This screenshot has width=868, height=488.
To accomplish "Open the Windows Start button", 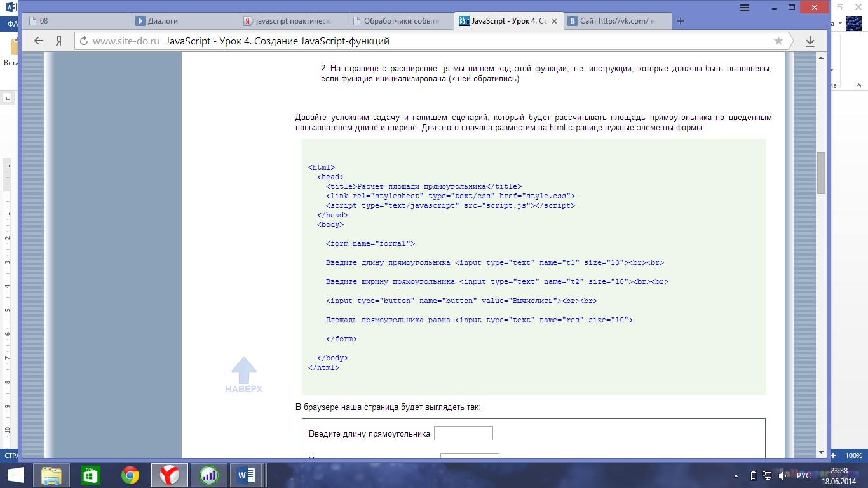I will click(x=15, y=475).
